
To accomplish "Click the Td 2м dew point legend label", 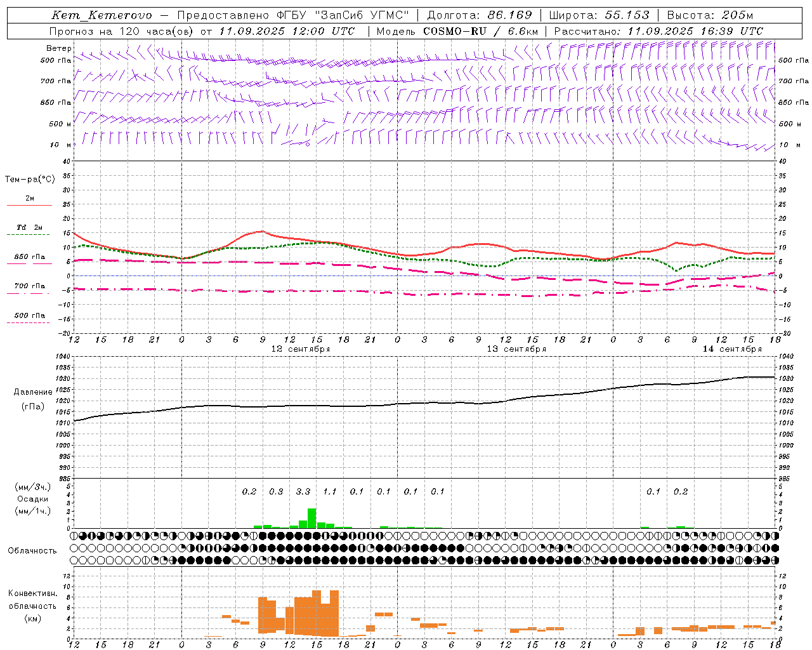I will coord(30,227).
